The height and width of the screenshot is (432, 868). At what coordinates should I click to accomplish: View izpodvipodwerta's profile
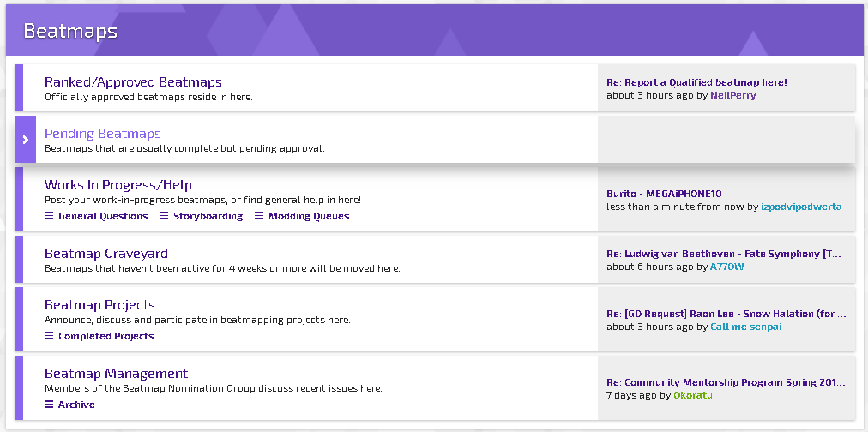pyautogui.click(x=801, y=207)
